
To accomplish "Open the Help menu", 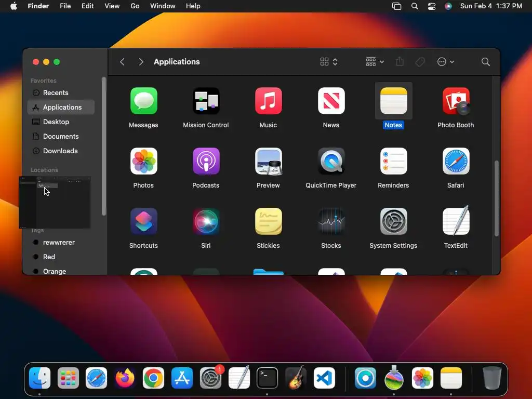I will click(193, 6).
